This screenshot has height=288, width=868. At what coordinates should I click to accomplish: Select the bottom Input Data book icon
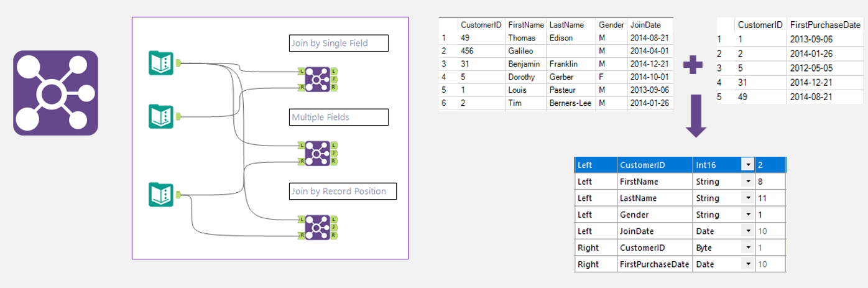(x=161, y=195)
